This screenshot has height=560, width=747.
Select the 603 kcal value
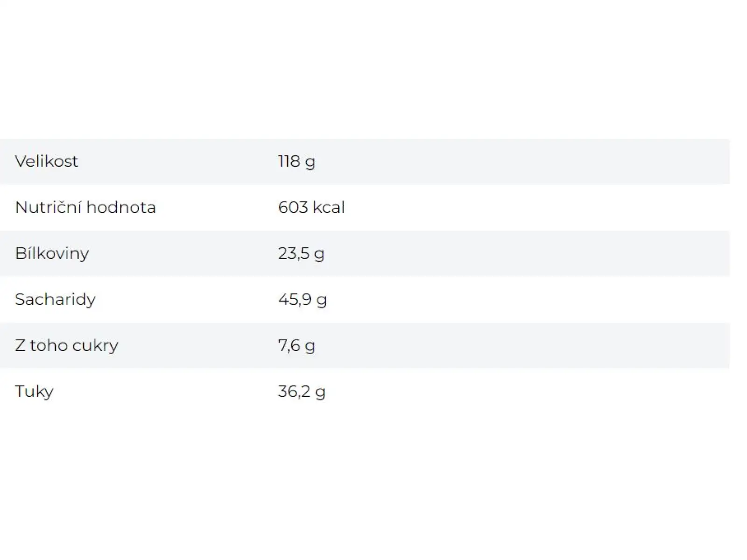point(311,207)
